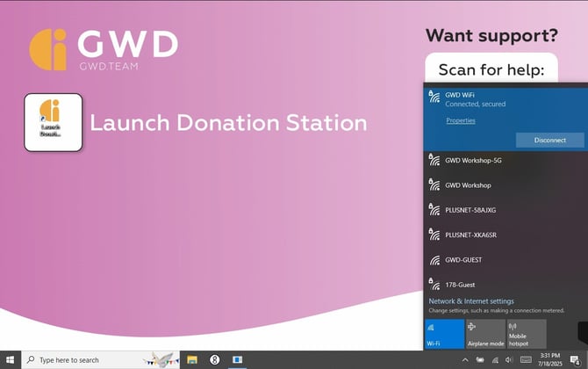Screen dimensions: 588x369
Task: Show hidden tray icons chevron
Action: (x=465, y=360)
